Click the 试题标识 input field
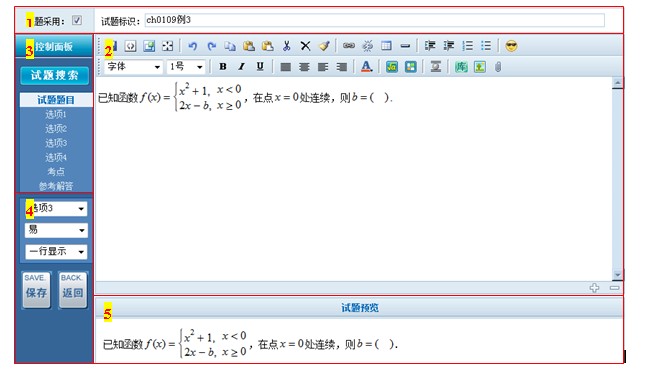Screen dimensions: 645x374 pyautogui.click(x=374, y=20)
